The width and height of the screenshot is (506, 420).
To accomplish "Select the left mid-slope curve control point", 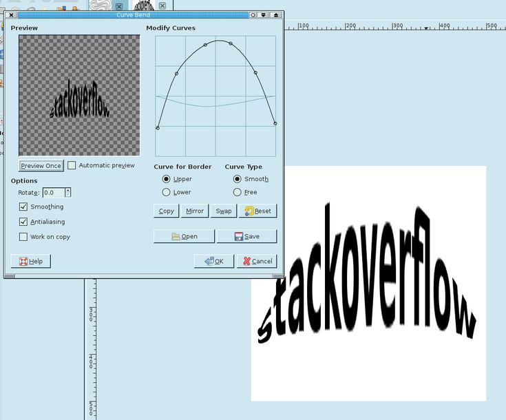I will (176, 74).
